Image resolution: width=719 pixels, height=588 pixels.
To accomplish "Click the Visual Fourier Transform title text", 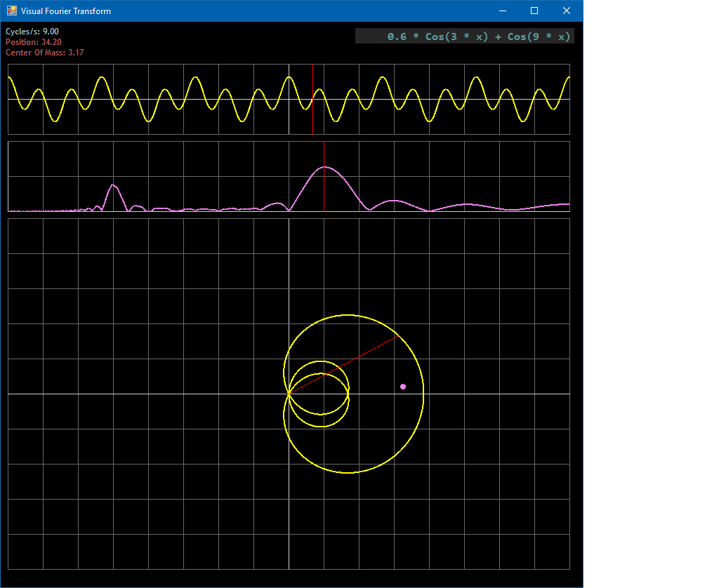I will click(x=65, y=11).
